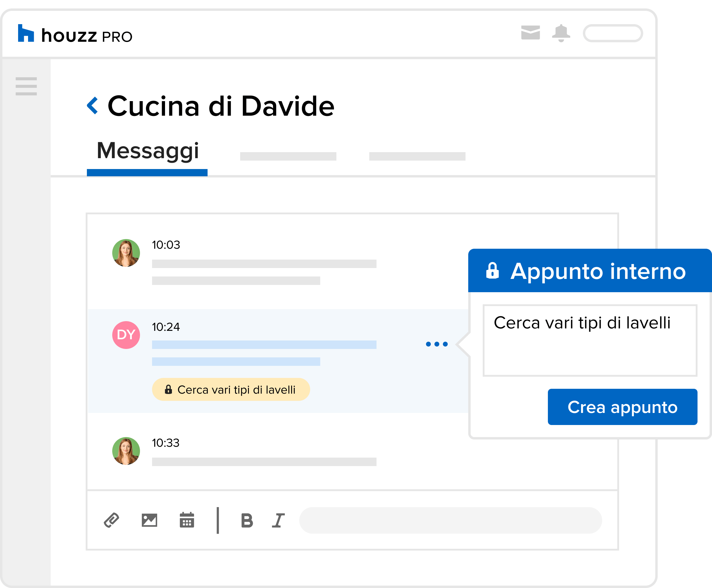712x588 pixels.
Task: Open the mail inbox icon
Action: pyautogui.click(x=530, y=33)
